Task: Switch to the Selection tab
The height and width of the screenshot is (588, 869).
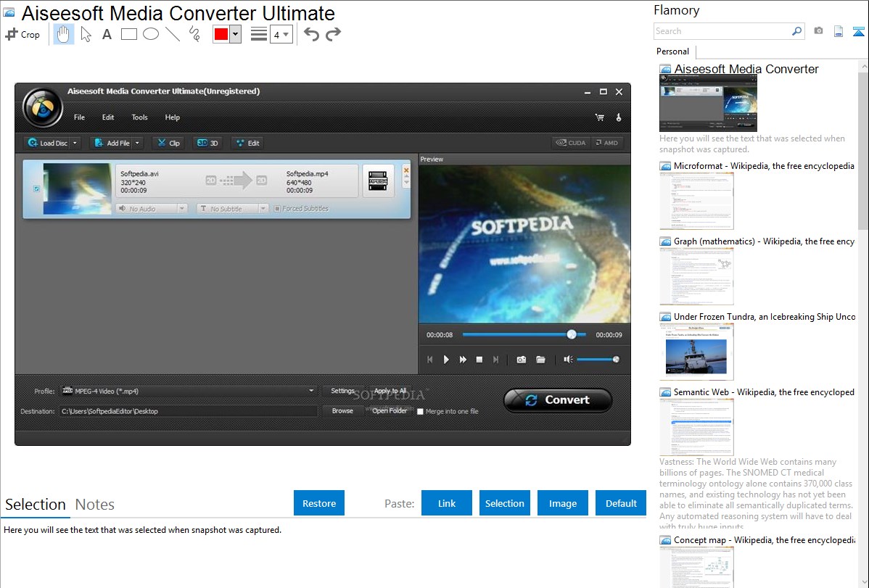Action: click(x=36, y=505)
